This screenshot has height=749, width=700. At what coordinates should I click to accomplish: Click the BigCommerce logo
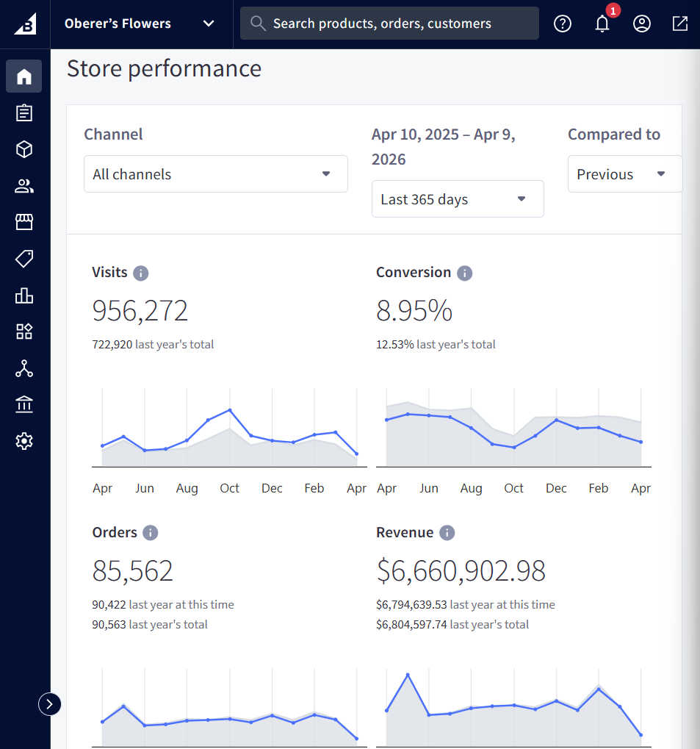(24, 23)
